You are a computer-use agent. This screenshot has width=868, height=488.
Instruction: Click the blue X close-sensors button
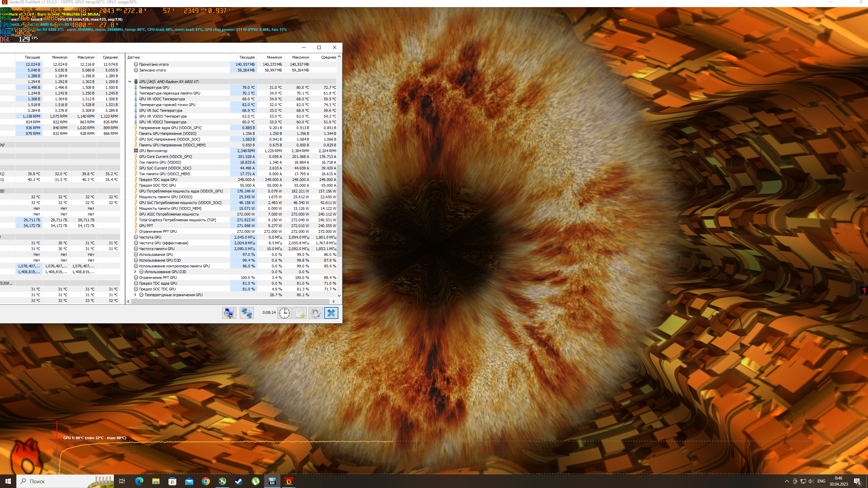tap(331, 313)
